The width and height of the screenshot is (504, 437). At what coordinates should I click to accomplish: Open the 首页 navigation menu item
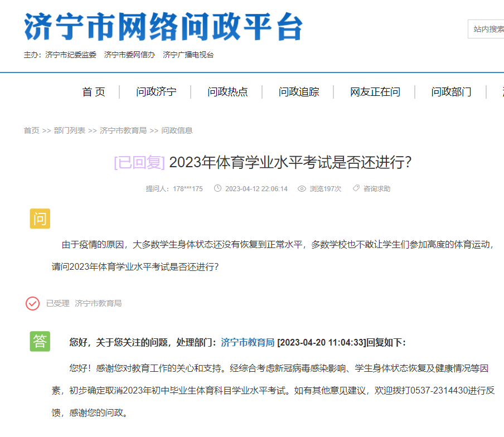94,92
